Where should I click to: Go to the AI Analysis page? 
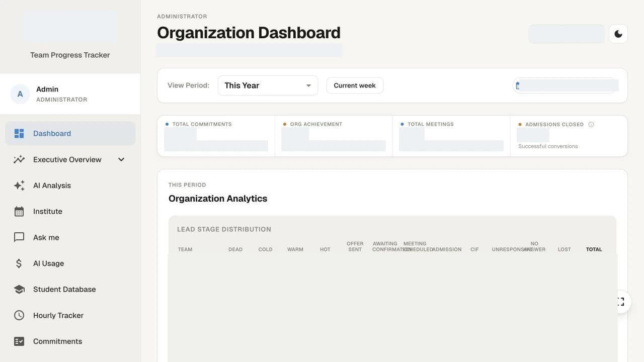coord(70,186)
